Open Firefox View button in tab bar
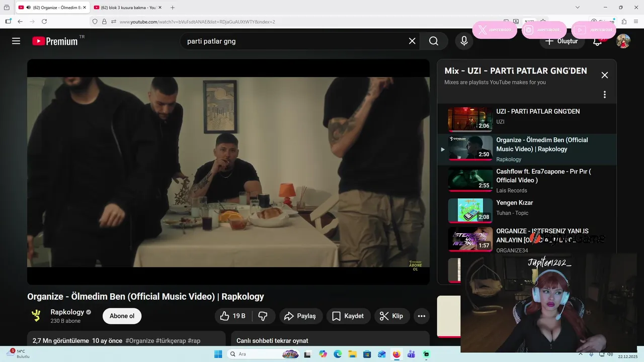This screenshot has height=362, width=644. coord(7,8)
